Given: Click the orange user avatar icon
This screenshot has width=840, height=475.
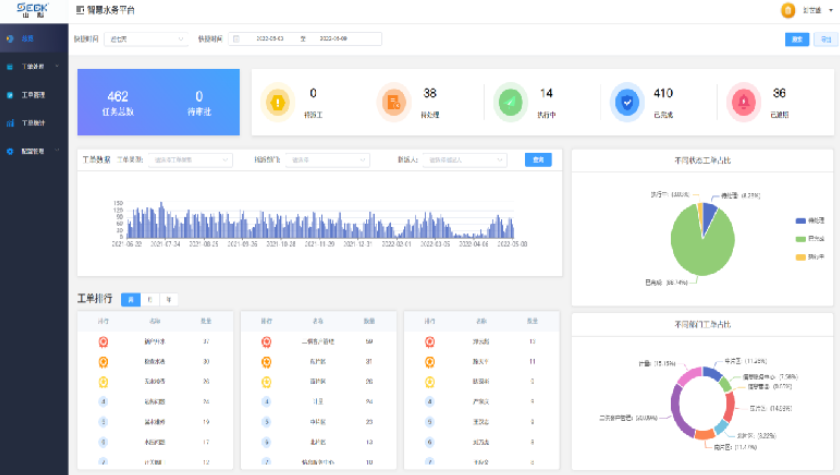Looking at the screenshot, I should click(x=788, y=10).
